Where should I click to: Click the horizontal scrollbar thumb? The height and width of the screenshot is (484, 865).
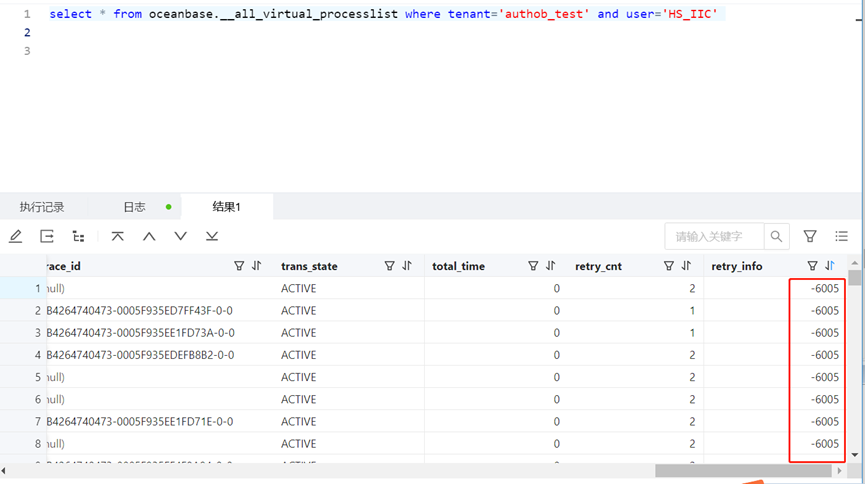click(x=743, y=471)
